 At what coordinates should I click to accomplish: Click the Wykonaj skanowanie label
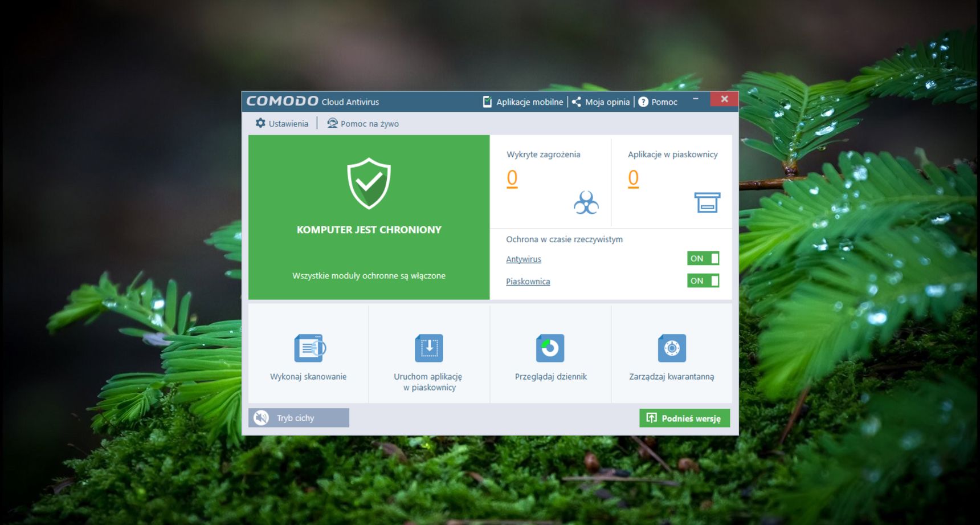pyautogui.click(x=308, y=376)
